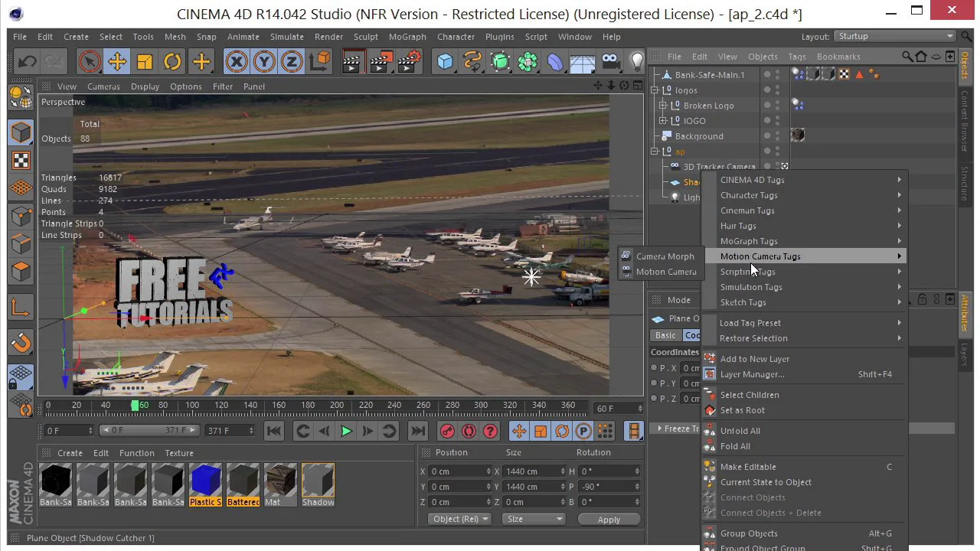The height and width of the screenshot is (551, 980).
Task: Click the Autokeying record icon
Action: point(469,431)
